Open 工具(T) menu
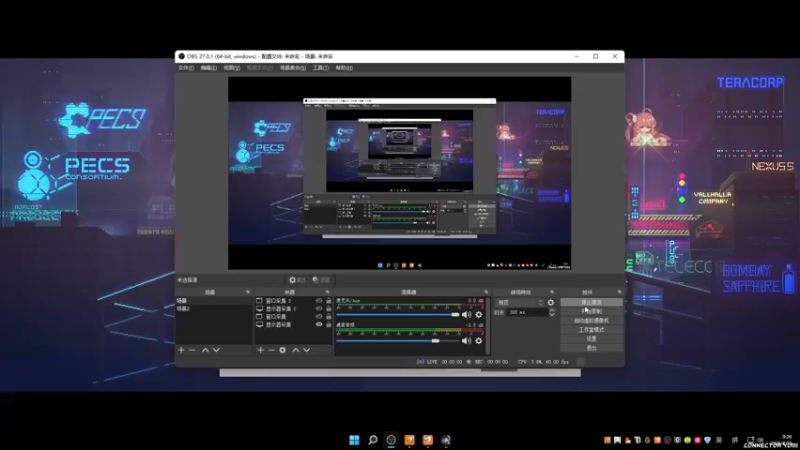 (x=321, y=68)
